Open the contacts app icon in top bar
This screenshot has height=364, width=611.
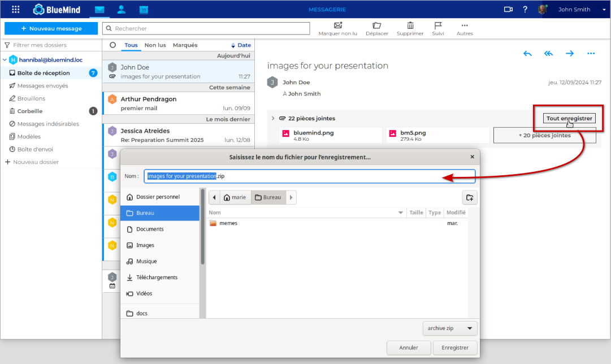pyautogui.click(x=121, y=10)
